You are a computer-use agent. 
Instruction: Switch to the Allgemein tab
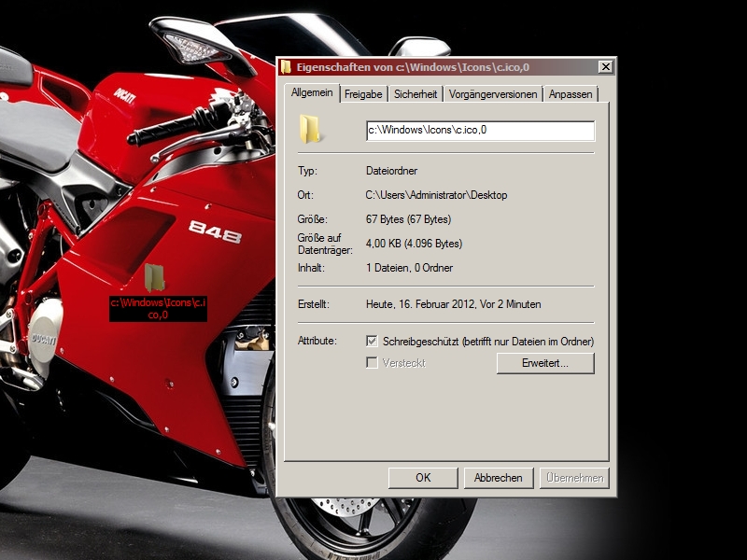[311, 93]
